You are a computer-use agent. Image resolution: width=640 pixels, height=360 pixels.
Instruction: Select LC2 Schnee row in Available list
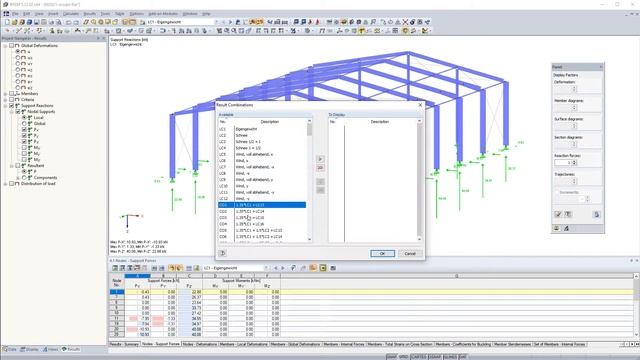pos(262,135)
